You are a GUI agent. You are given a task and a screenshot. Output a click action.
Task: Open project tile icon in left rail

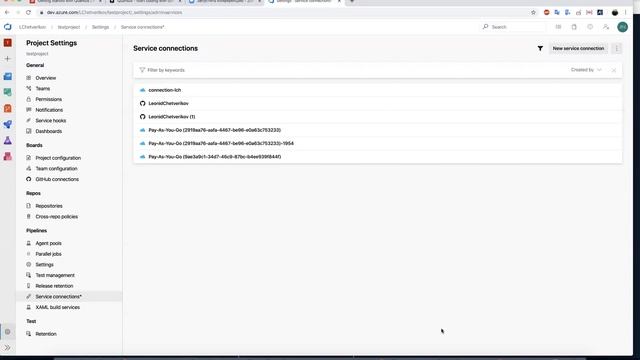[x=8, y=43]
